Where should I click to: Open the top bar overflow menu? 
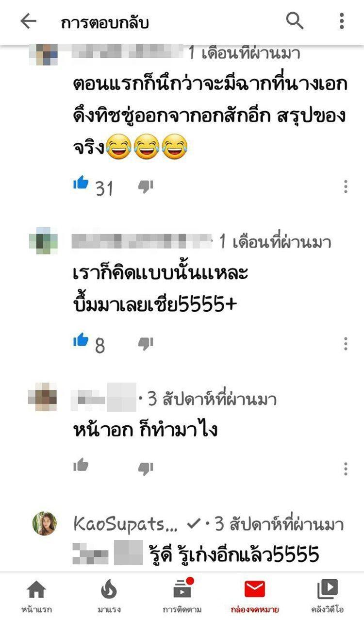[342, 21]
